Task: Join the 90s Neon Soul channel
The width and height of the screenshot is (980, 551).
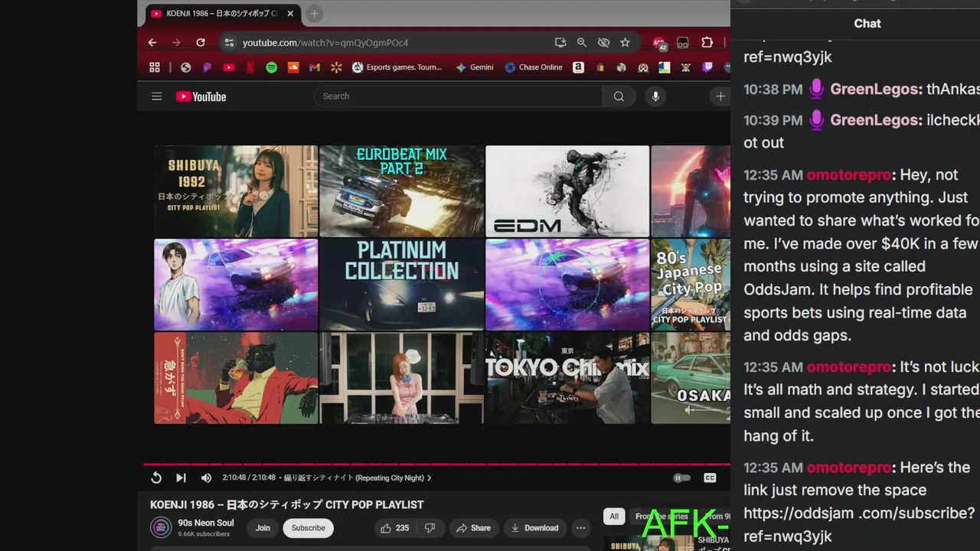Action: [x=263, y=528]
